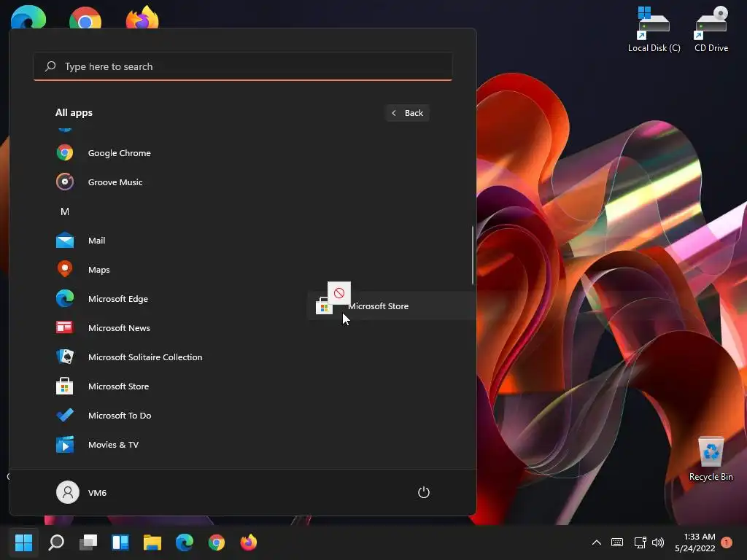This screenshot has width=747, height=560.
Task: Open Microsoft Store icon in the apps list
Action: coord(65,386)
